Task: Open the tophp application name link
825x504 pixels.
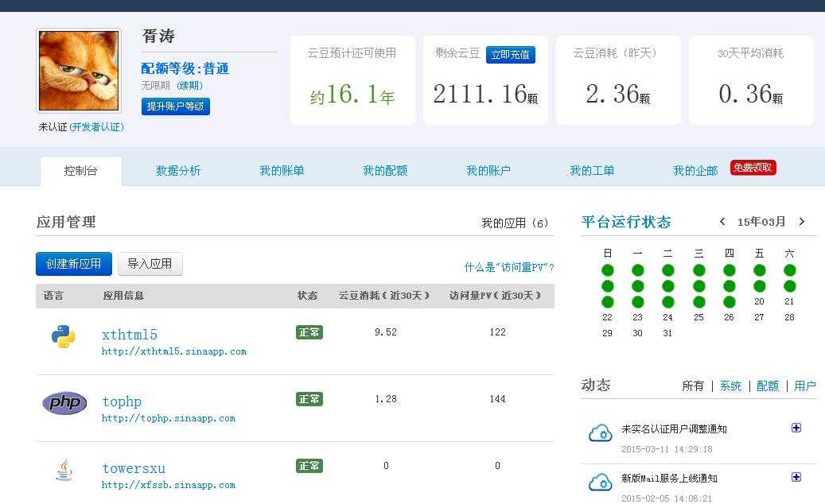Action: pos(122,401)
